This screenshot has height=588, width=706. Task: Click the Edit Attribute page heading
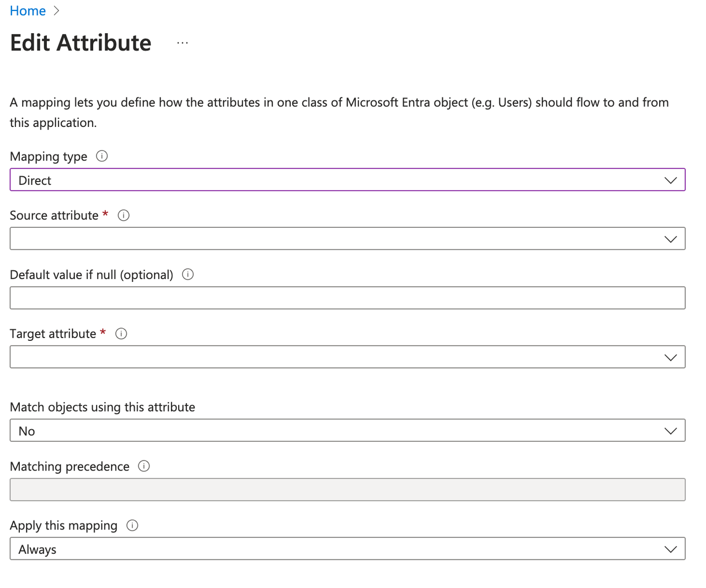[x=81, y=43]
